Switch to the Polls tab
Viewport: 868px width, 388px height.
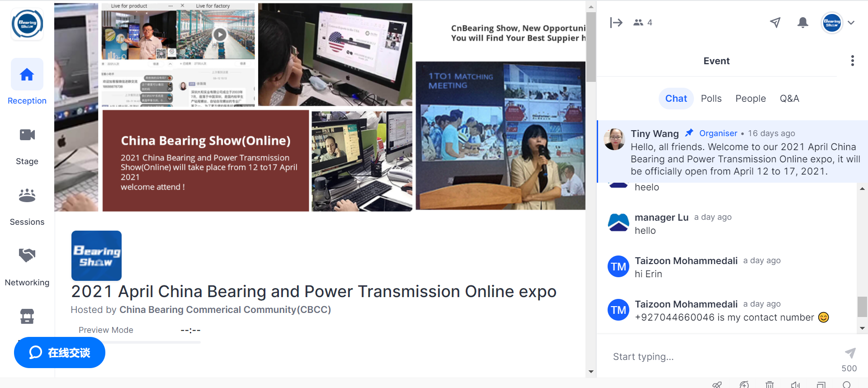(711, 99)
